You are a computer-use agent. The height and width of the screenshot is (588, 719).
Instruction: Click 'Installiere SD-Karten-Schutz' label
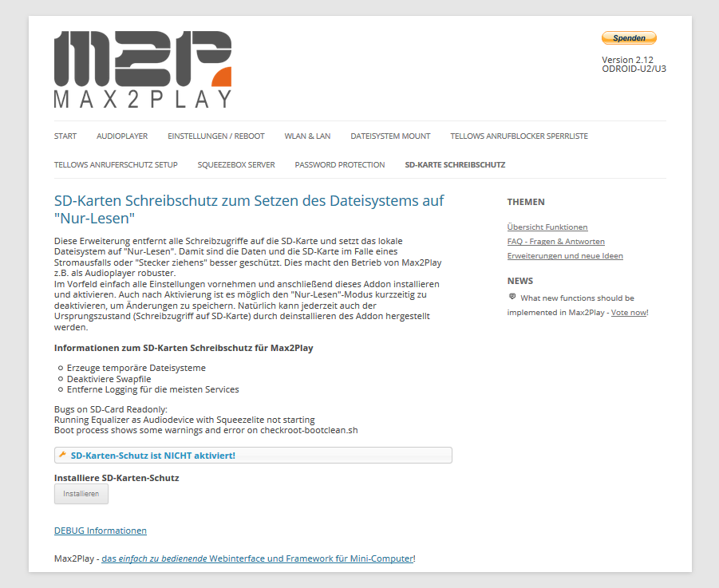tap(117, 478)
